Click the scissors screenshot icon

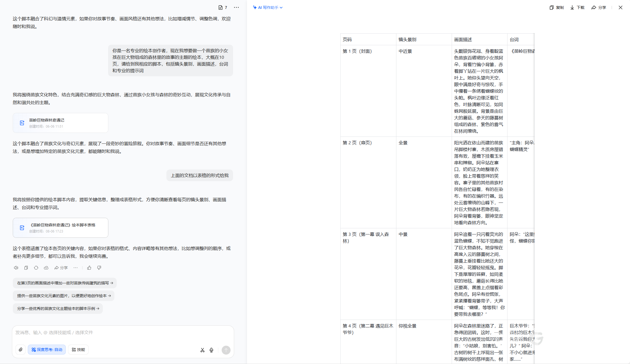click(202, 350)
